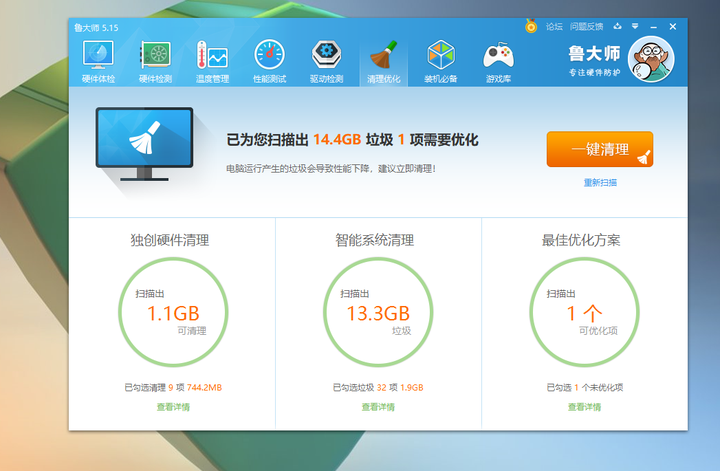
Task: Open the 游戏库 game controller icon
Action: pyautogui.click(x=498, y=62)
